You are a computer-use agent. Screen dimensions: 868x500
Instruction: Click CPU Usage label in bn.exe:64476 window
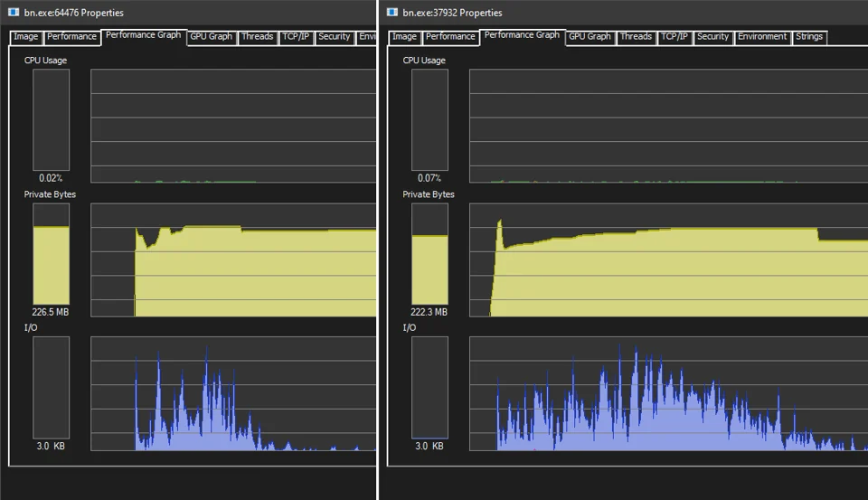45,60
